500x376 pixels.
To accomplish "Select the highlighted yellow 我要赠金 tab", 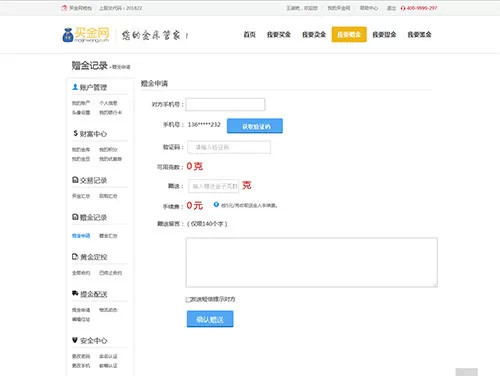I will 349,34.
